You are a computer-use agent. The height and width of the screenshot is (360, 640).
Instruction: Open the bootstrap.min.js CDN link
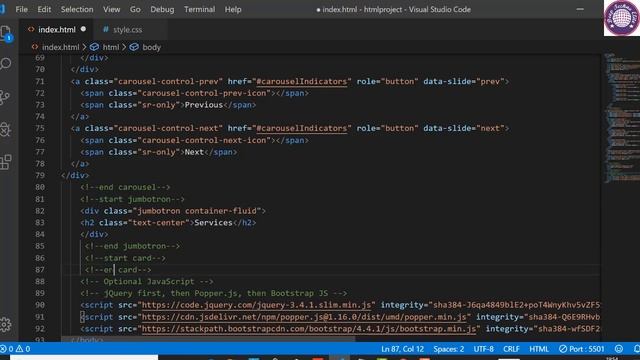[x=309, y=329]
